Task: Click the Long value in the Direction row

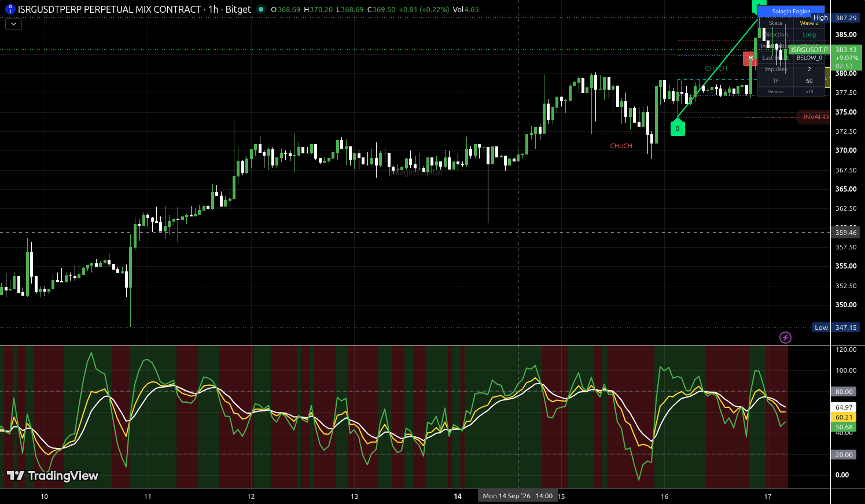Action: (809, 35)
